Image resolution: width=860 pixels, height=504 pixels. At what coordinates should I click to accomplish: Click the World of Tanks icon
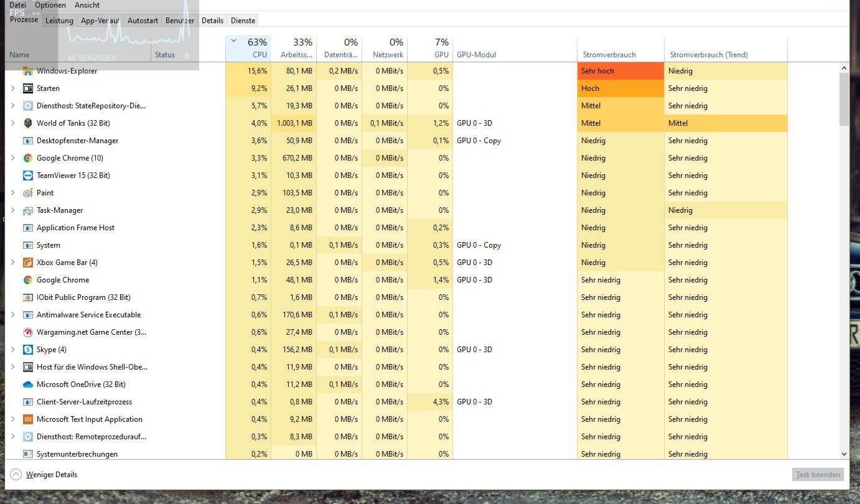[x=27, y=123]
